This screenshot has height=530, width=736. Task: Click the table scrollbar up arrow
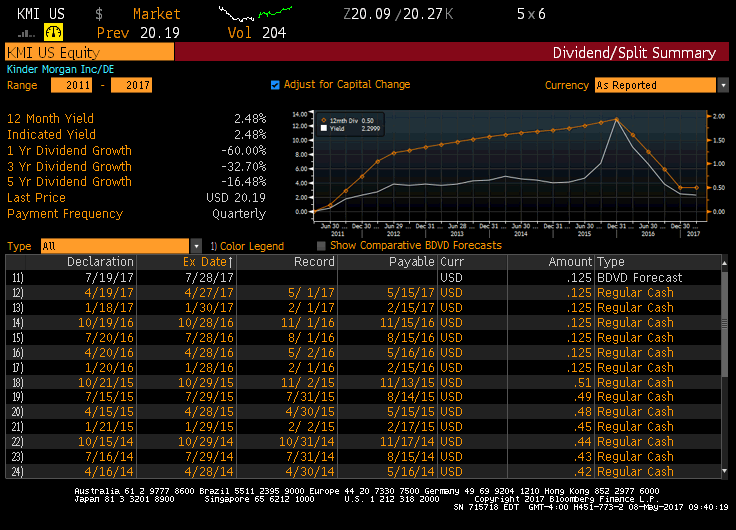724,263
